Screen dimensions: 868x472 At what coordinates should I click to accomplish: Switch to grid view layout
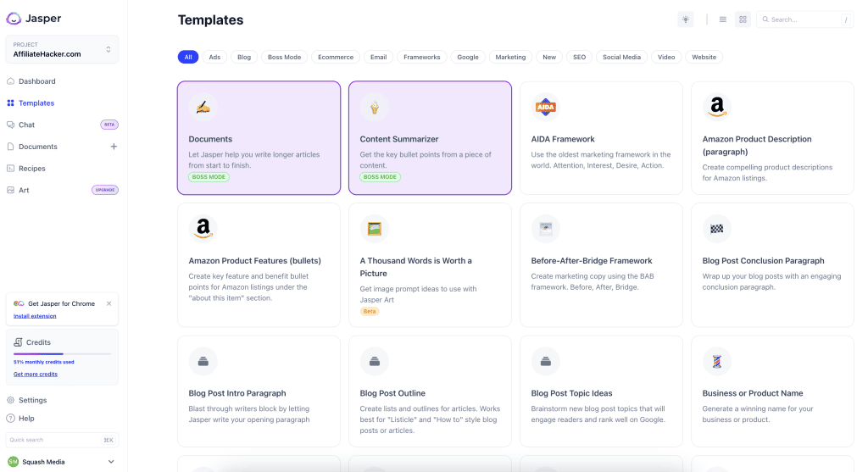point(743,19)
